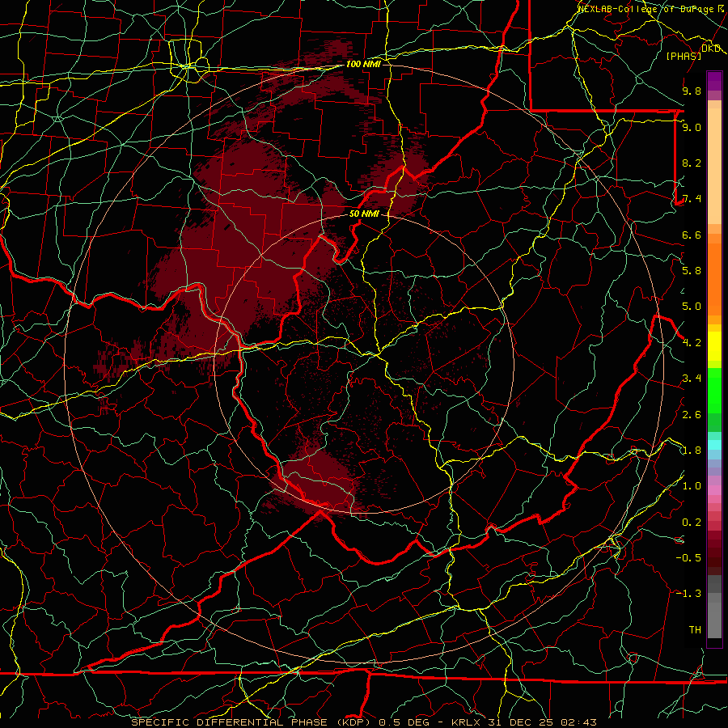Click the -1.3 legend scale value

[688, 594]
